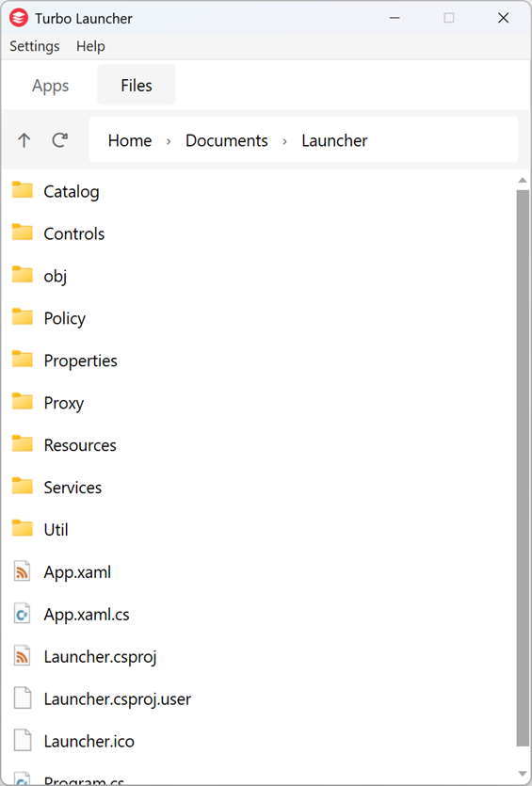Viewport: 532px width, 786px height.
Task: Select the Policy folder icon
Action: (23, 317)
